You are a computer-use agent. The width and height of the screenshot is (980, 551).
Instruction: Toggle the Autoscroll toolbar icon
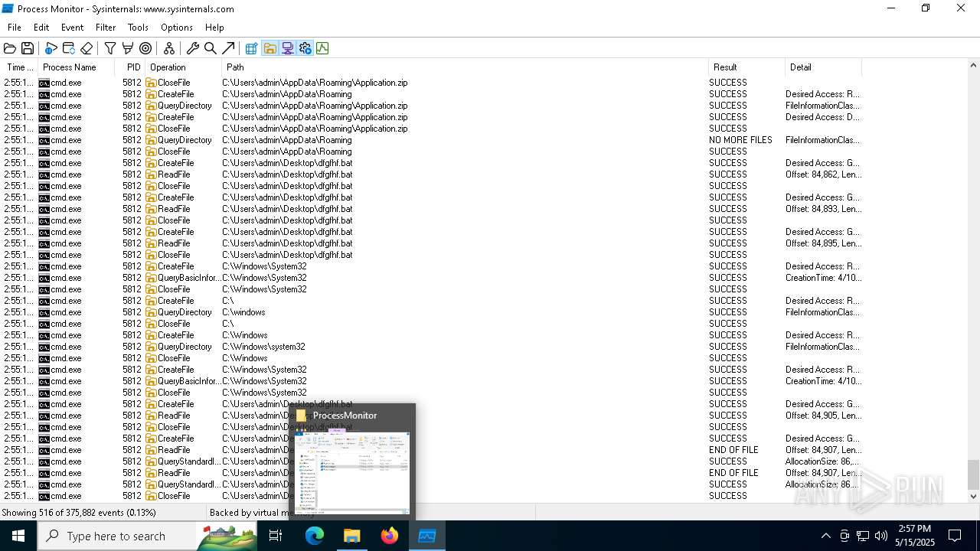[x=68, y=48]
